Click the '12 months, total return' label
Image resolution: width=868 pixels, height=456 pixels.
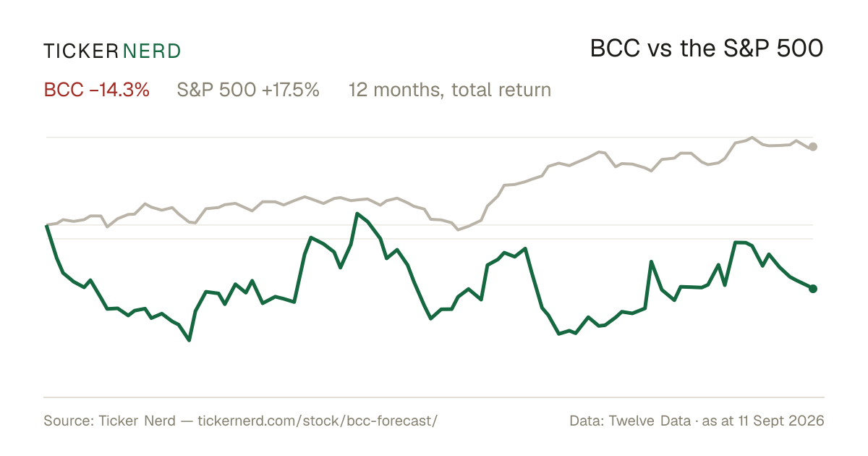pos(450,90)
